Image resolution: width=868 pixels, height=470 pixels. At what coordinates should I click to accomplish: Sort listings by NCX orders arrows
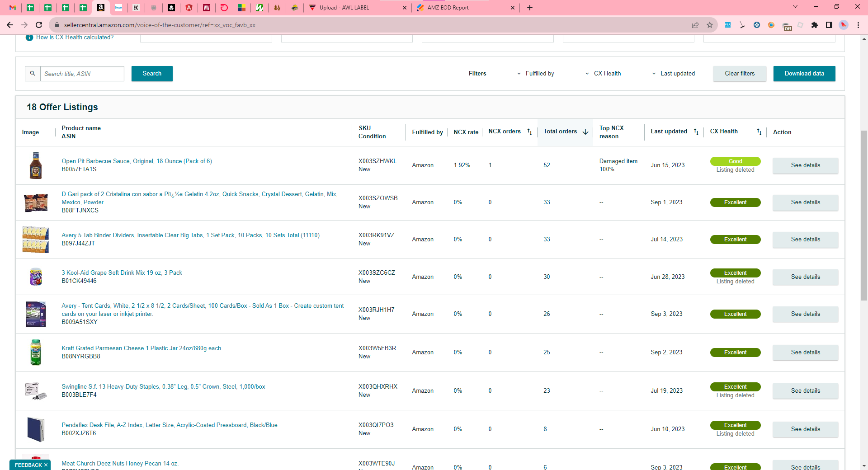pyautogui.click(x=529, y=132)
